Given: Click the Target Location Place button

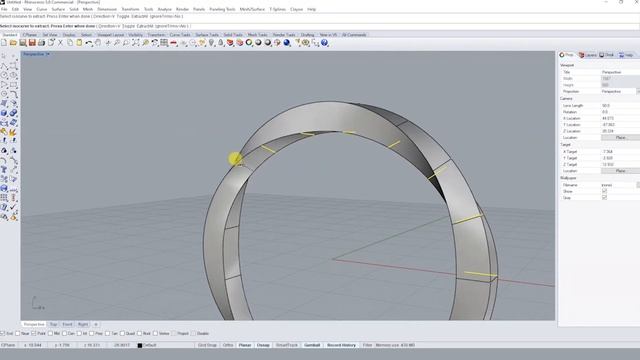Looking at the screenshot, I should [620, 171].
